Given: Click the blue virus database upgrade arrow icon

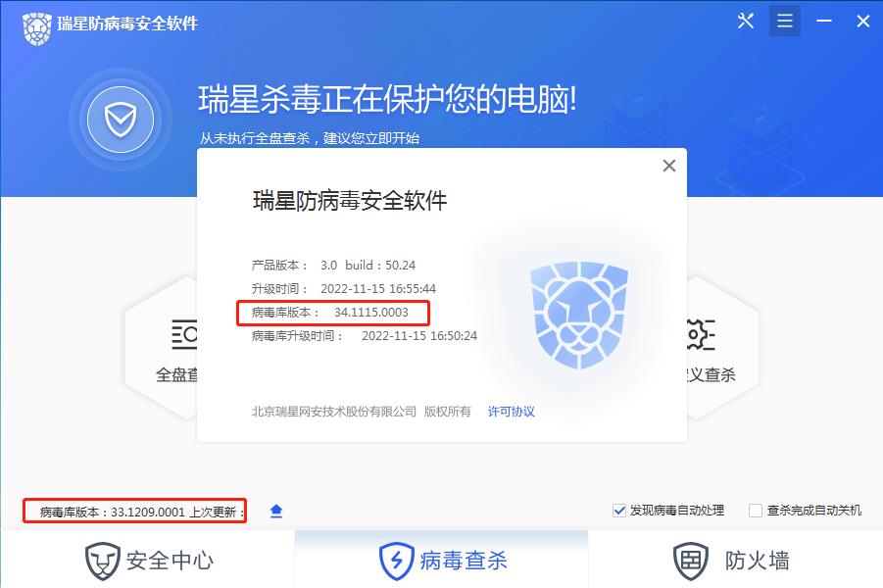Looking at the screenshot, I should point(276,512).
